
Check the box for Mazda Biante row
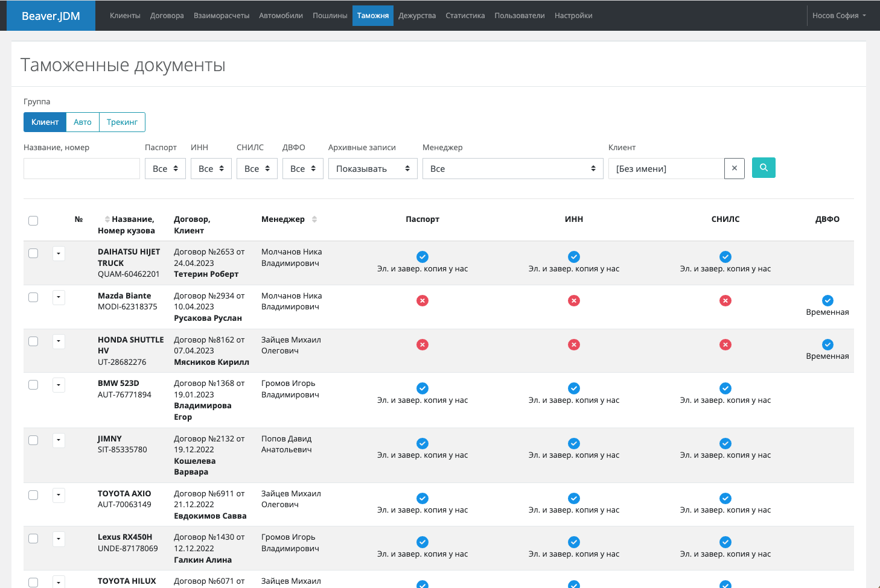pos(33,297)
